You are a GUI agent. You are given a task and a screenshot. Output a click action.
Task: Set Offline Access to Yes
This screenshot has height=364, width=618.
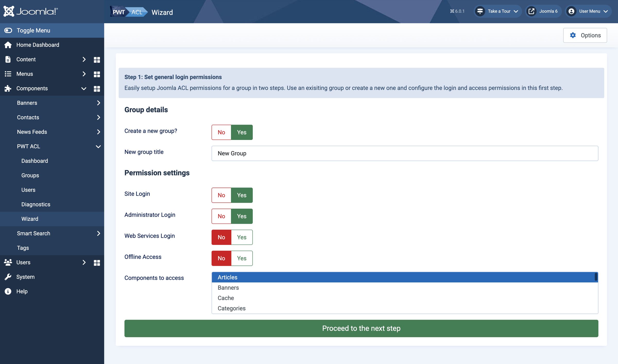coord(242,258)
